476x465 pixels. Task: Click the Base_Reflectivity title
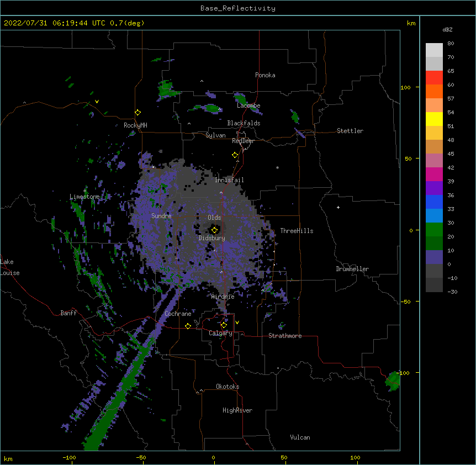238,8
